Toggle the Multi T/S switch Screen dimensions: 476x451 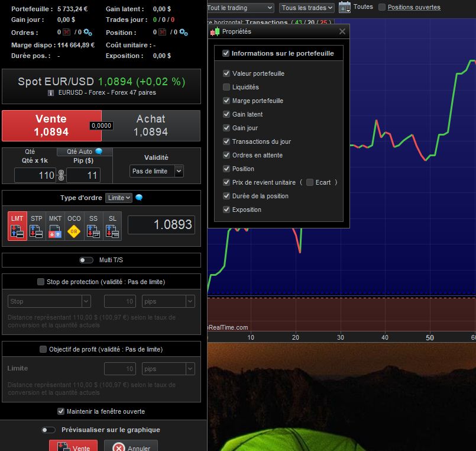(86, 260)
